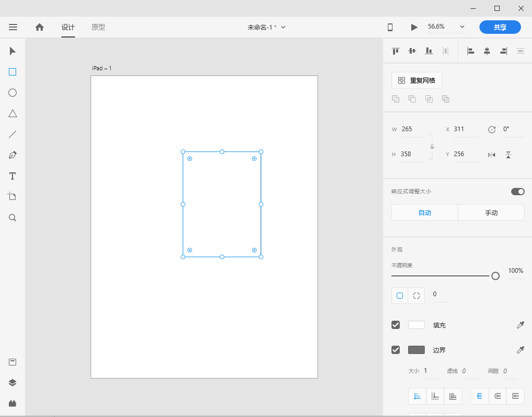The height and width of the screenshot is (417, 532).
Task: Align selection to right
Action: click(504, 51)
